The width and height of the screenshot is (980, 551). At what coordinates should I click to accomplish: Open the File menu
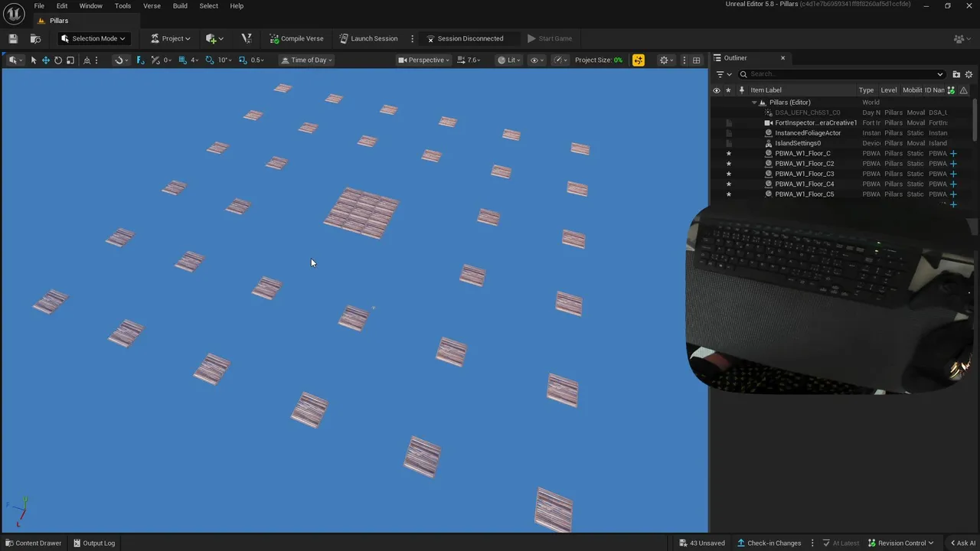[x=39, y=5]
